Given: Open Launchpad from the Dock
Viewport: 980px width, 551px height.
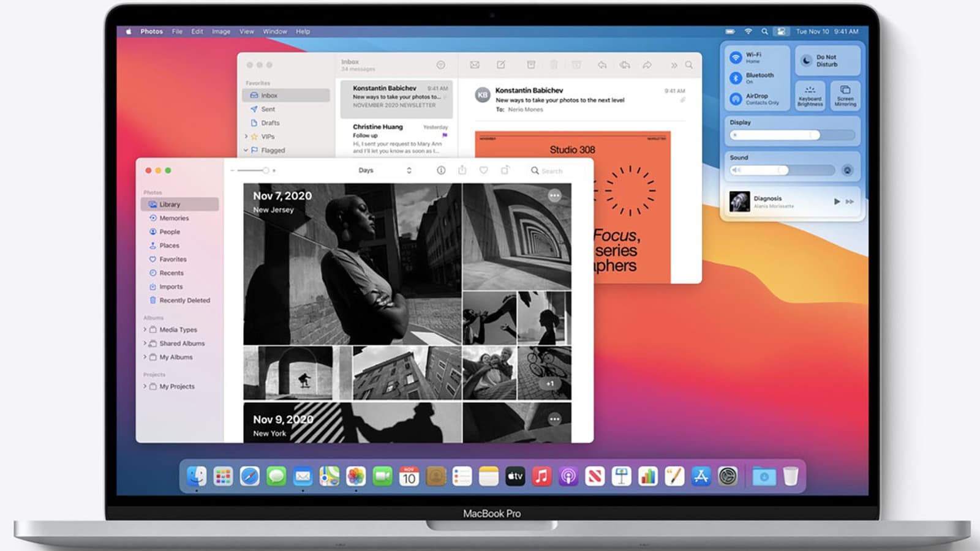Looking at the screenshot, I should (x=223, y=476).
